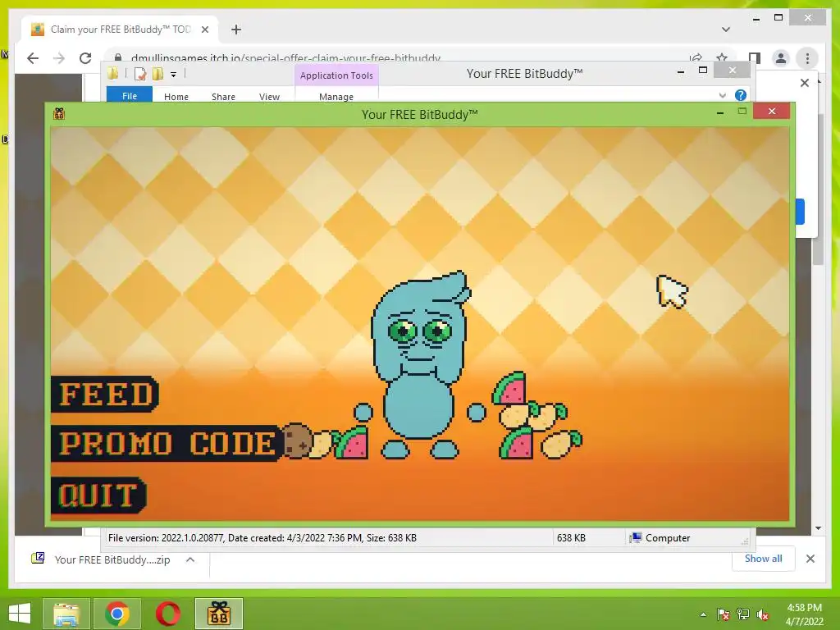The image size is (840, 630).
Task: Open Chrome tab search dropdown
Action: [726, 30]
